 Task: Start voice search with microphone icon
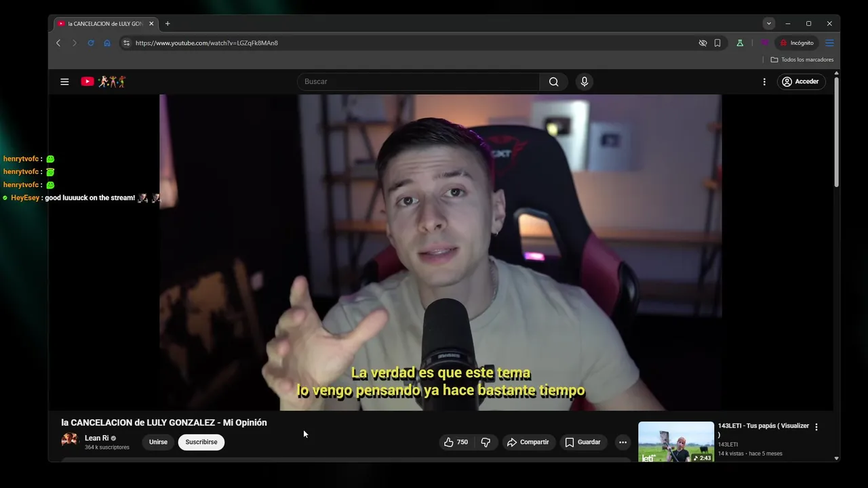pos(585,81)
